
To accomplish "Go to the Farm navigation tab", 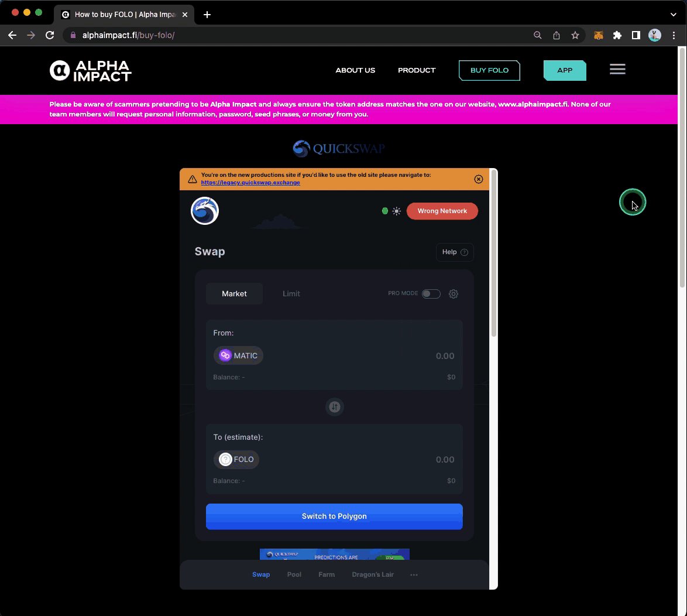I will pos(327,575).
